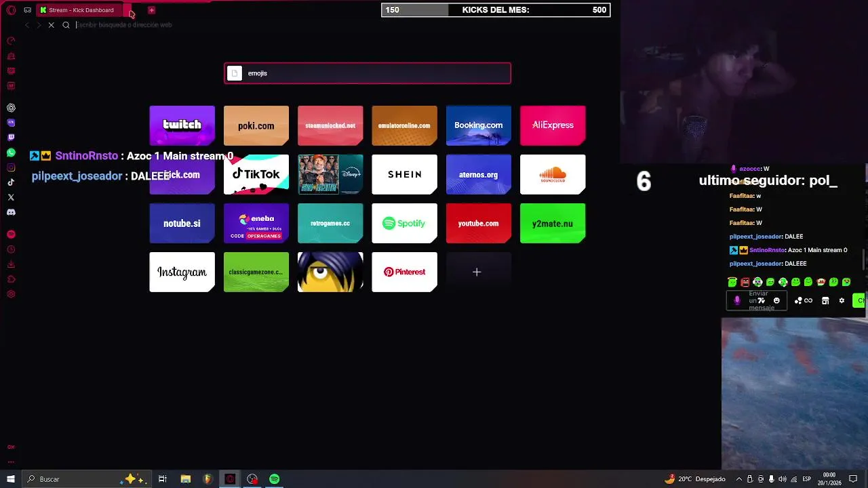Image resolution: width=868 pixels, height=488 pixels.
Task: Open the Spotify speed dial tile
Action: click(404, 223)
